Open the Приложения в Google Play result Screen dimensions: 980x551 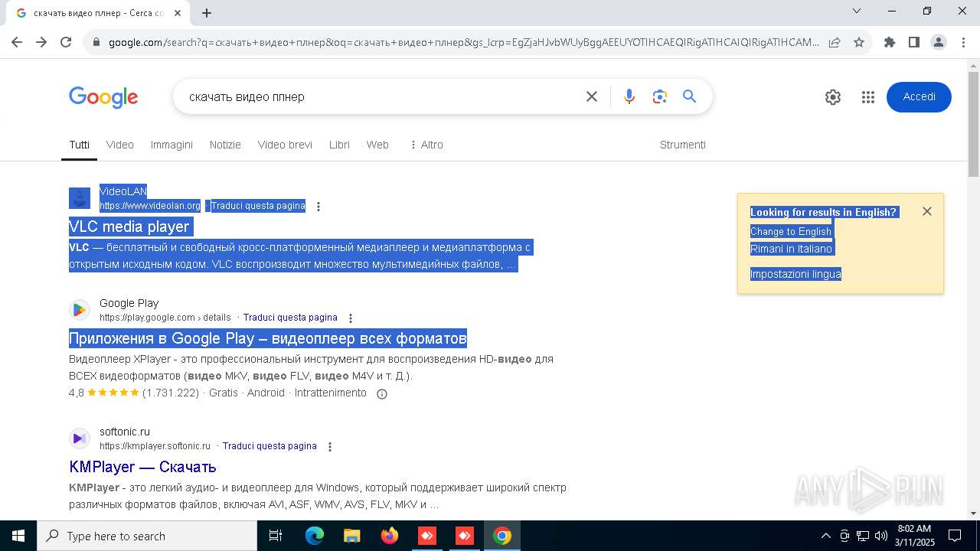(268, 338)
